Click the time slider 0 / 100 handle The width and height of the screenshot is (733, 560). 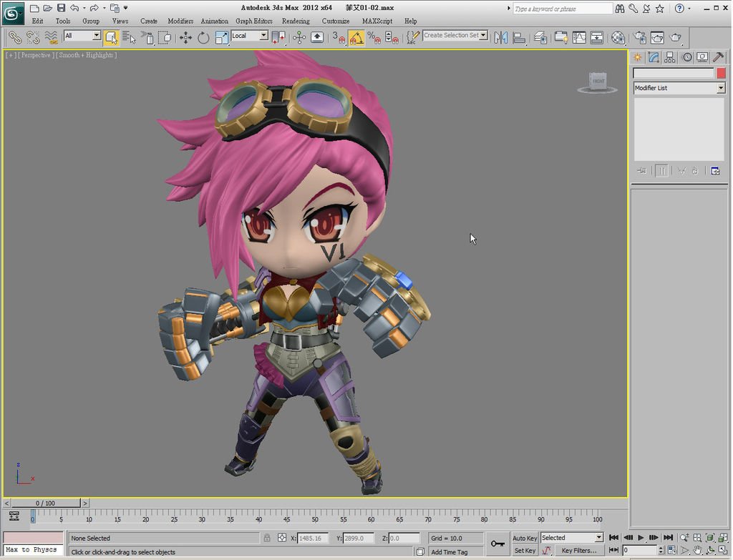46,503
